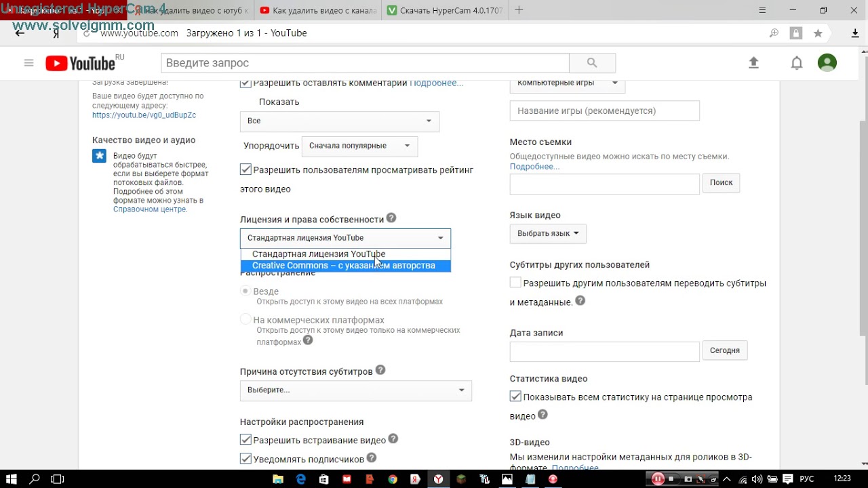This screenshot has height=488, width=868.
Task: Switch to 'Как удалить видео с ютуб' tab
Action: (x=191, y=10)
